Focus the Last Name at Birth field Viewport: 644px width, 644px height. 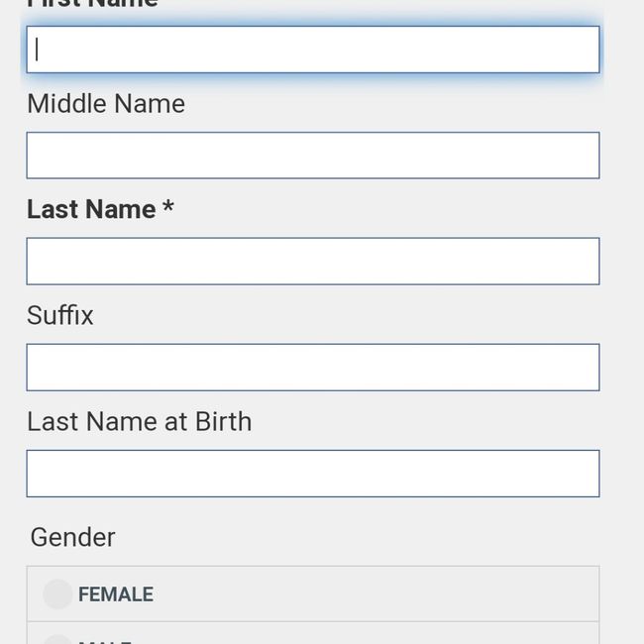click(312, 474)
